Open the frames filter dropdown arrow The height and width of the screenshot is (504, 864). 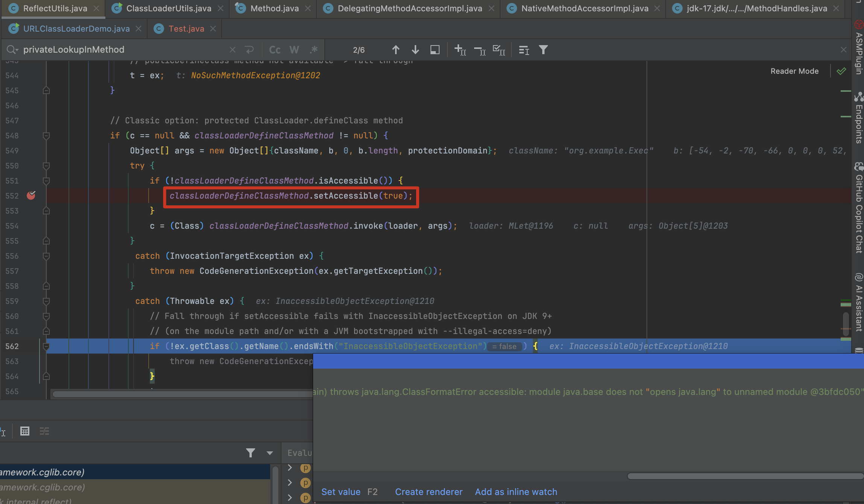coord(270,453)
